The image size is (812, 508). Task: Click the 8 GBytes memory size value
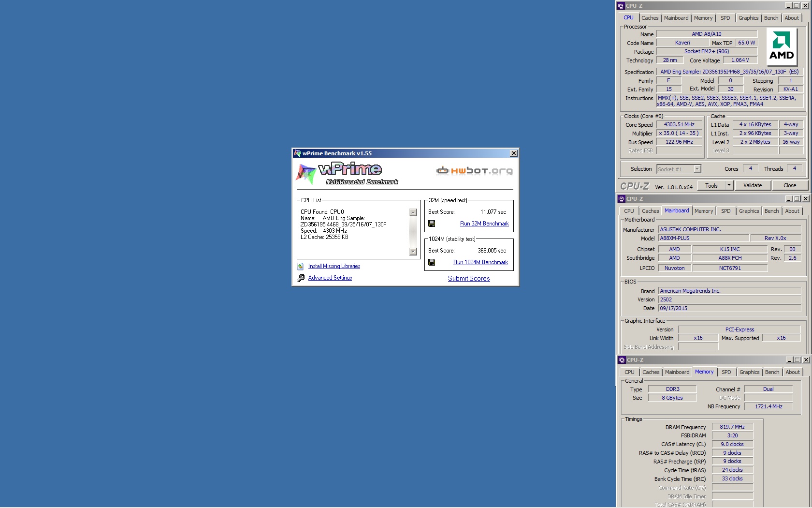672,398
